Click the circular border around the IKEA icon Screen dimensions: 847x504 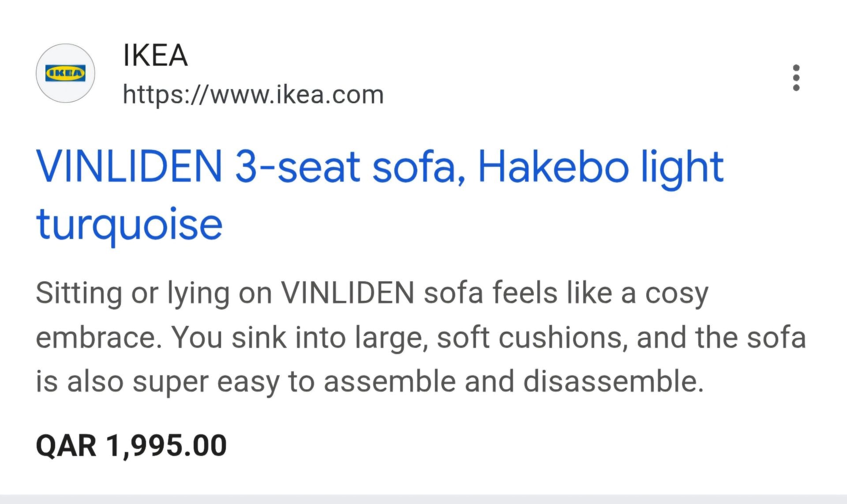(x=65, y=73)
